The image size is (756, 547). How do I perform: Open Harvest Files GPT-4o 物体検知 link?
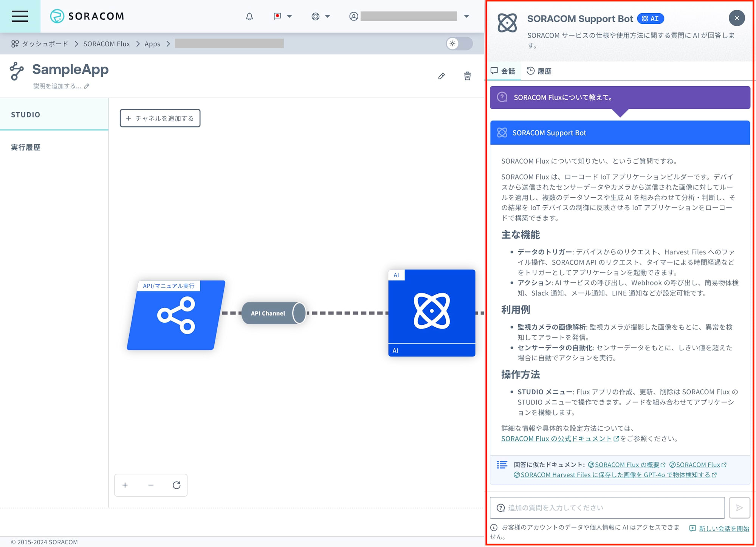615,475
